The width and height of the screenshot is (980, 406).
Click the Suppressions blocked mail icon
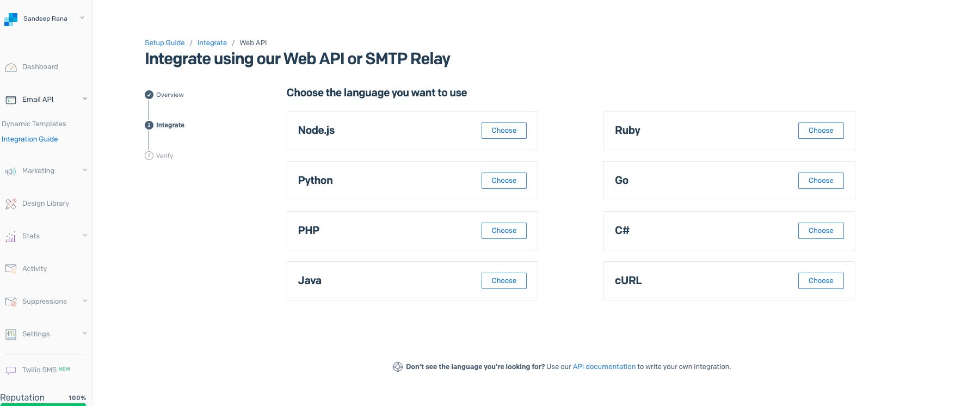[x=11, y=302]
